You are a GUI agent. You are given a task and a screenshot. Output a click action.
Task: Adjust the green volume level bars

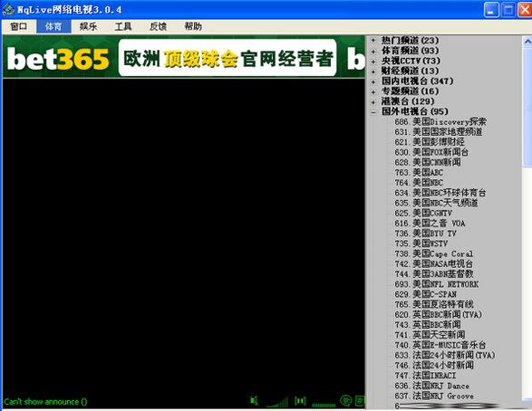(277, 402)
